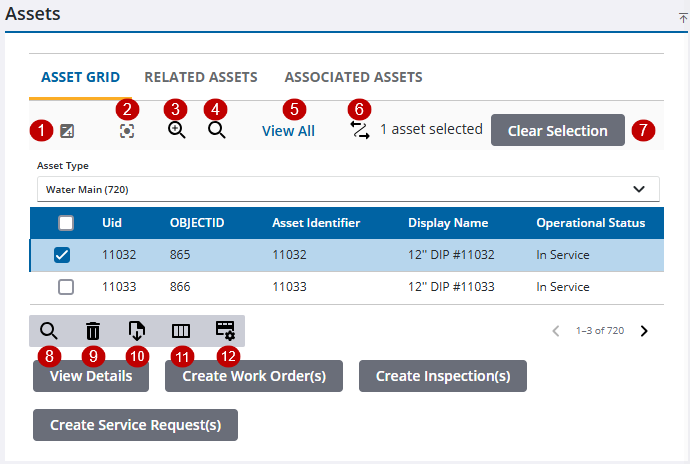
Task: Toggle the select-all checkbox in the header row
Action: pyautogui.click(x=66, y=223)
